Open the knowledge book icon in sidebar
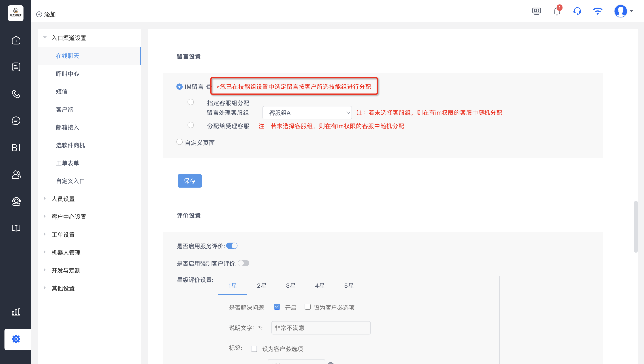This screenshot has width=644, height=364. (16, 228)
